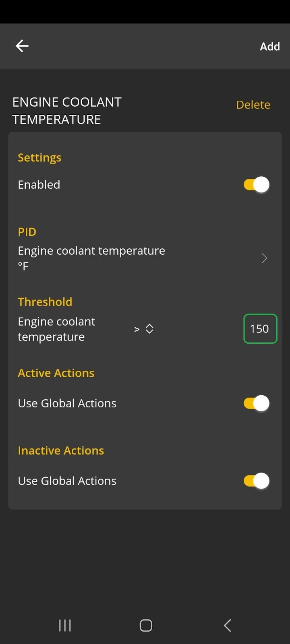Select the threshold value field showing 150
Viewport: 290px width, 644px height.
pyautogui.click(x=260, y=328)
